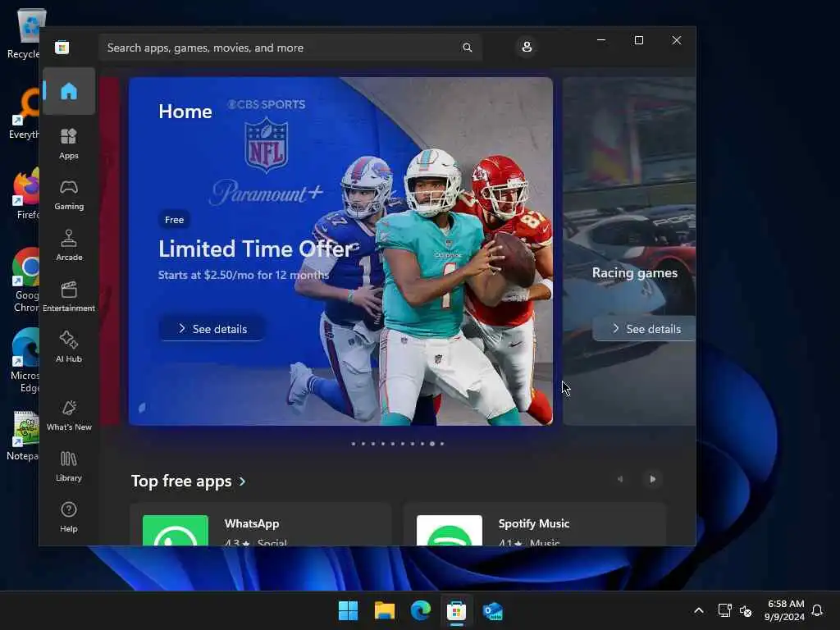
Task: Click the previous arrow in Top free apps
Action: pos(620,479)
